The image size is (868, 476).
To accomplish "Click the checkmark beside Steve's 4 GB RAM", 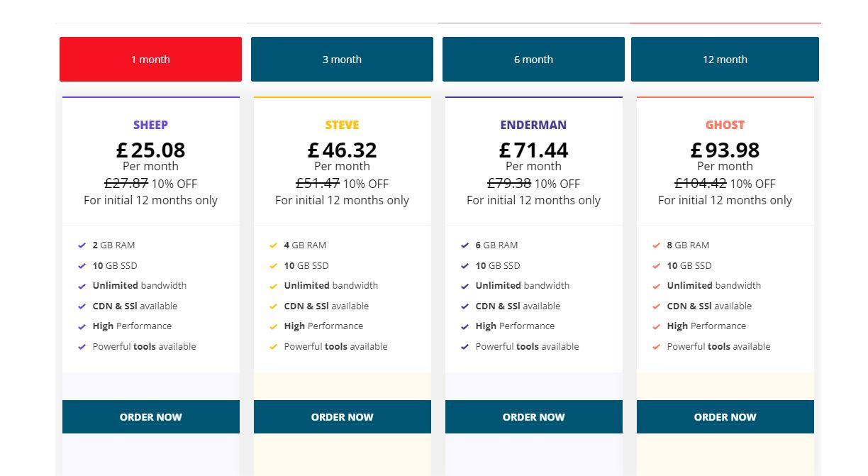I will point(272,245).
